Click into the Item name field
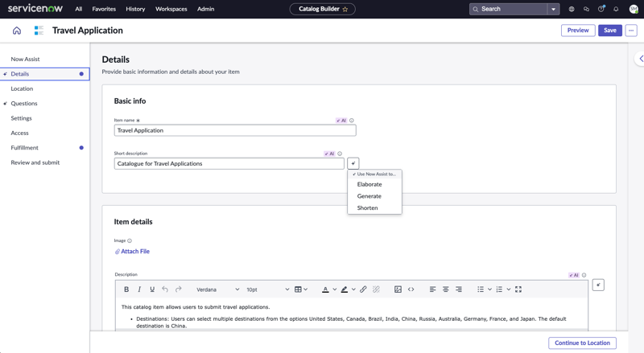This screenshot has width=644, height=353. click(x=235, y=130)
